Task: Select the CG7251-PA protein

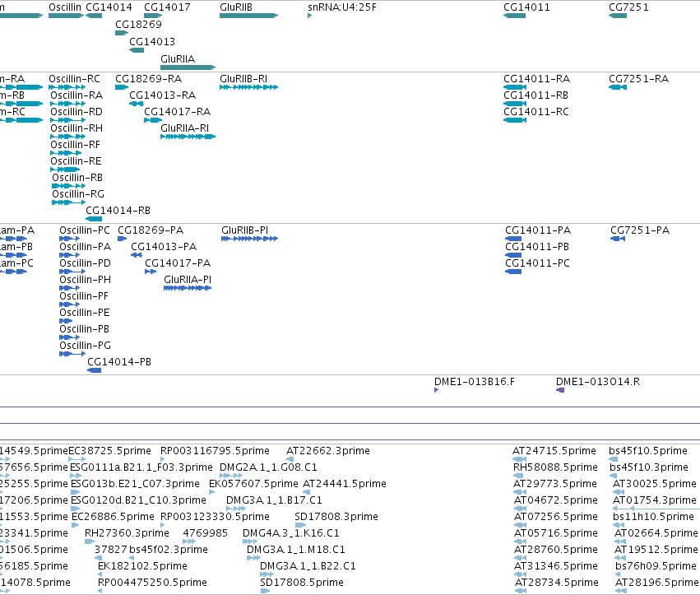Action: coord(640,230)
